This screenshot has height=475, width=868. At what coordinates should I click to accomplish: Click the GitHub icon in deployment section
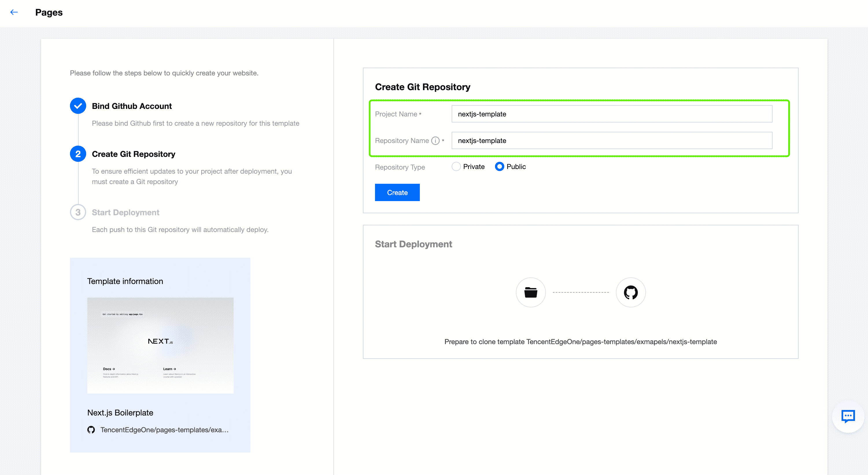tap(631, 291)
